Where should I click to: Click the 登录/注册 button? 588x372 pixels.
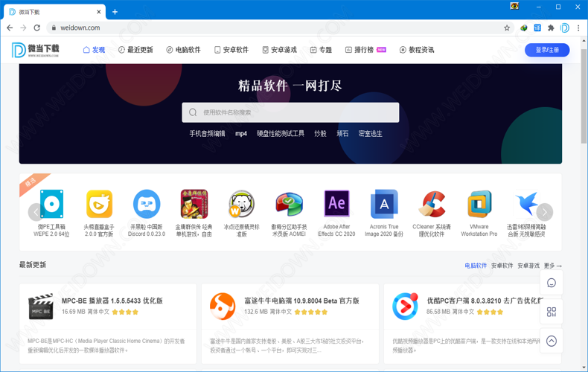tap(547, 50)
